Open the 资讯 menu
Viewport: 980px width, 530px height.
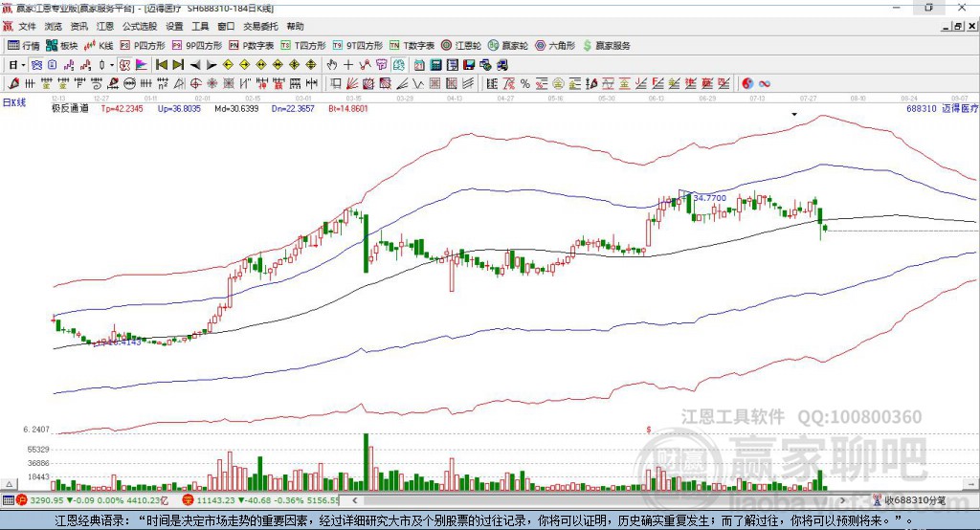click(78, 26)
